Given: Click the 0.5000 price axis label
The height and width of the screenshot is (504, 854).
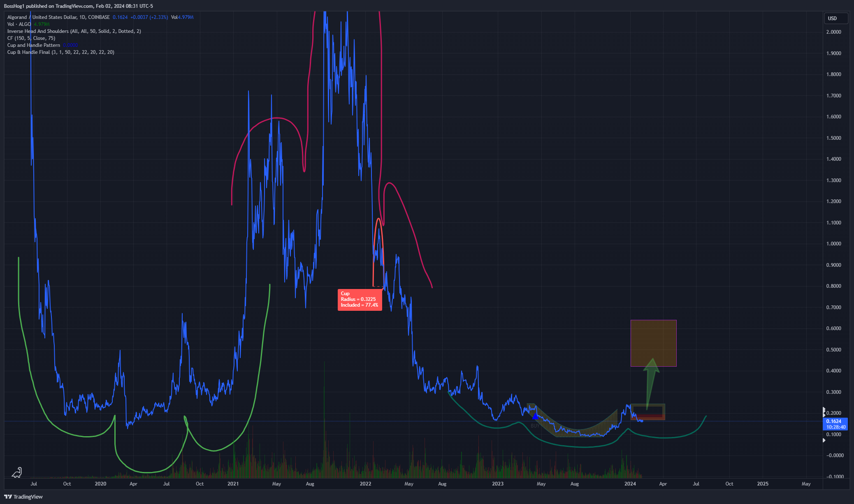Looking at the screenshot, I should 833,350.
